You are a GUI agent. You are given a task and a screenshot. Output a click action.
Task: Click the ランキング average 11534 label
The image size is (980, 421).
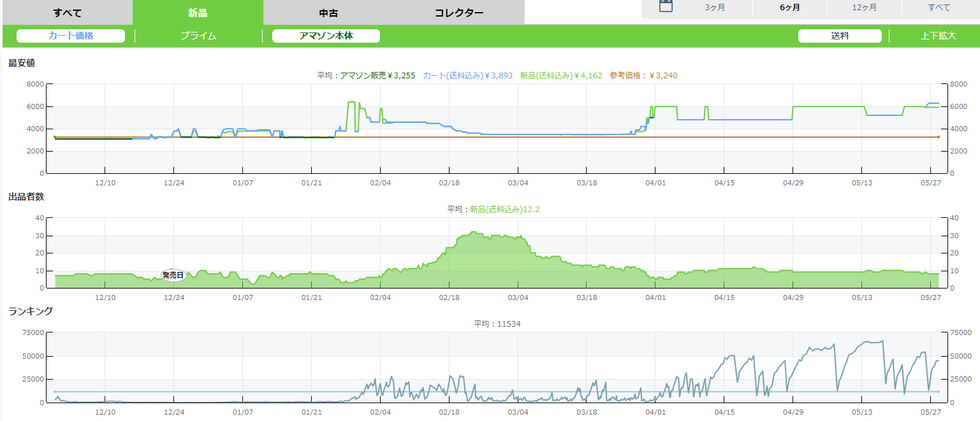click(x=497, y=324)
